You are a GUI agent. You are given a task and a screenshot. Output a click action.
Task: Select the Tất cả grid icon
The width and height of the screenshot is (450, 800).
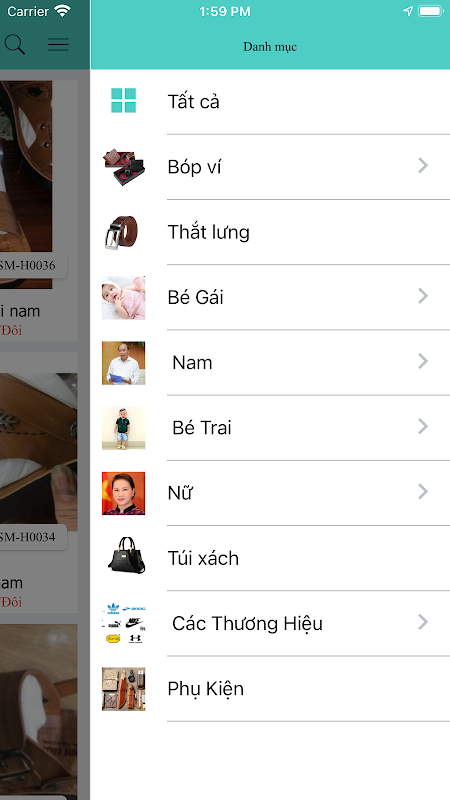click(x=123, y=101)
